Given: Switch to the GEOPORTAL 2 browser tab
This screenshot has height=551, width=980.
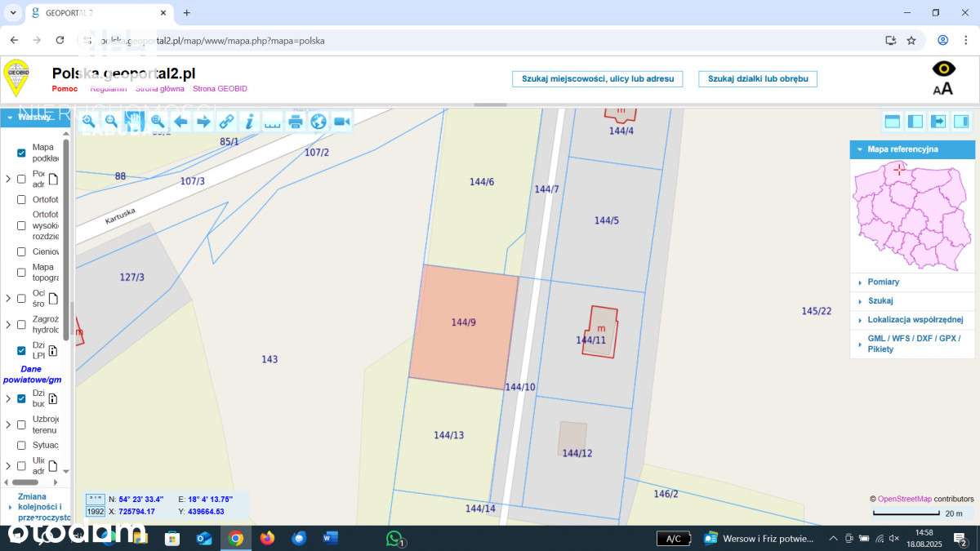Looking at the screenshot, I should [x=98, y=13].
